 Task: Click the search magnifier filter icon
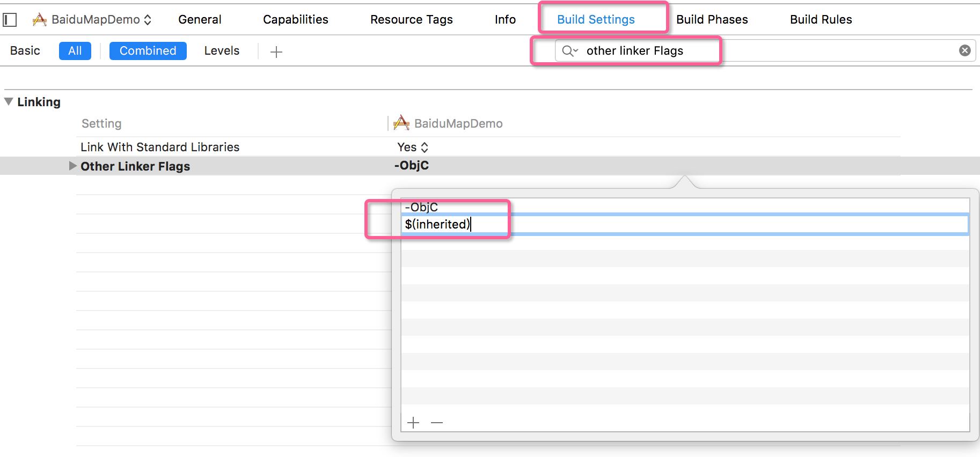tap(569, 51)
